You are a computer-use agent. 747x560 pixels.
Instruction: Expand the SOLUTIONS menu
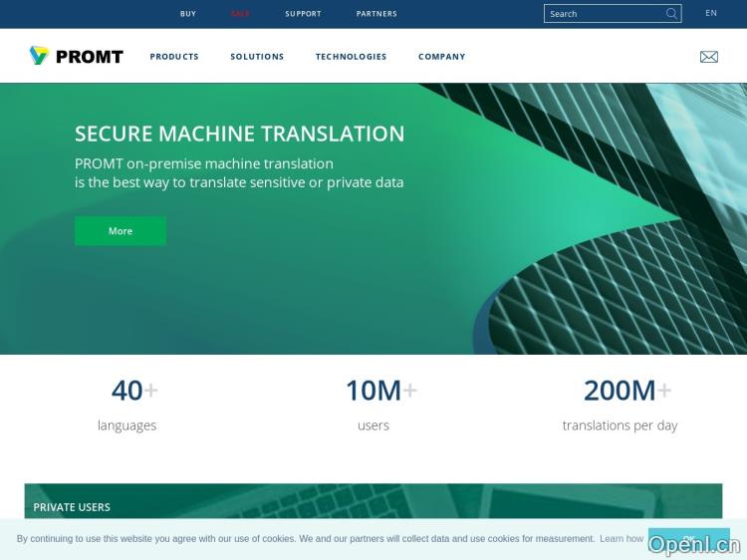click(x=257, y=57)
